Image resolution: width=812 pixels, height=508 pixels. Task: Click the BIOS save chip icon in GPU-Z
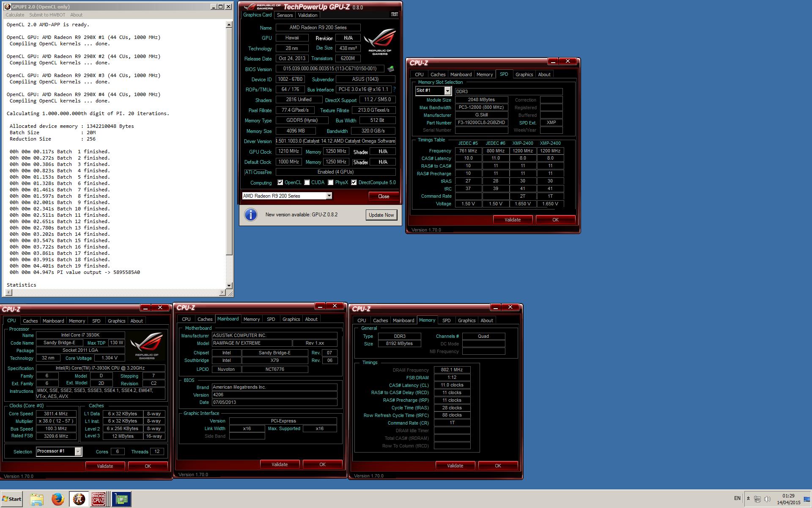click(x=391, y=69)
